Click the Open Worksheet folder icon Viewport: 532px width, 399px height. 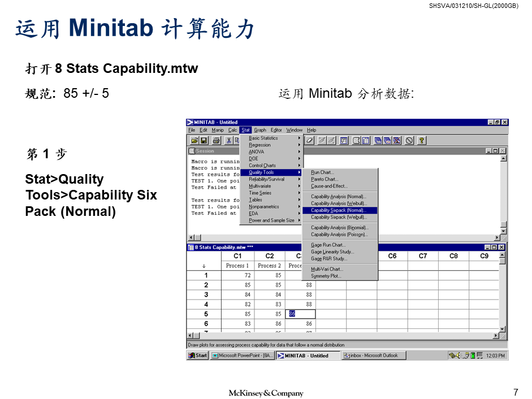click(194, 140)
